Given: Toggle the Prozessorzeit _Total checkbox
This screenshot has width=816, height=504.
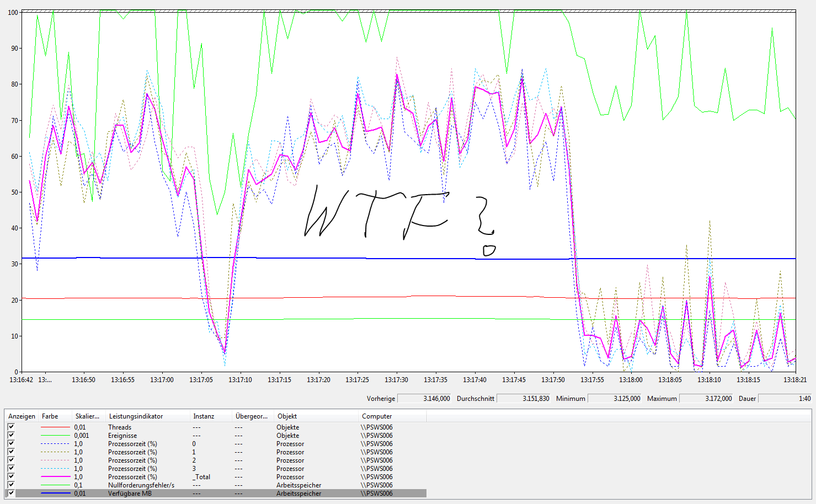Looking at the screenshot, I should [11, 476].
